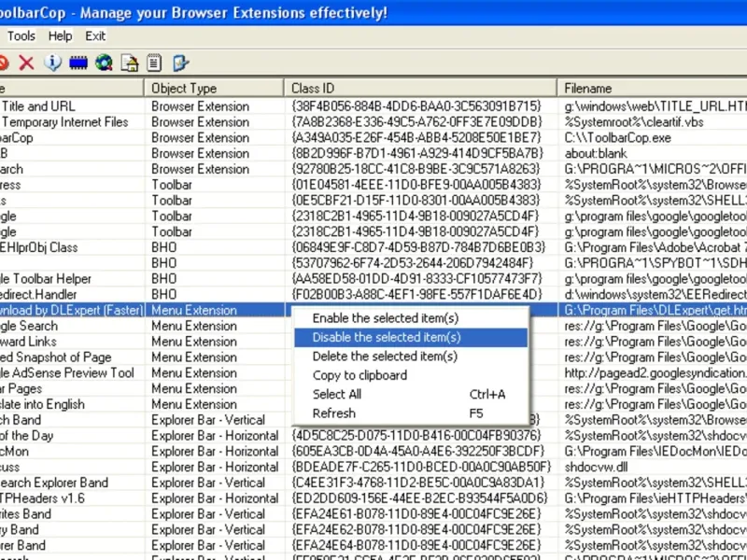The width and height of the screenshot is (747, 560).
Task: Click Class ID {605EA3CB-0D4A-45A0-A4E6-392250F3BCDF}
Action: tap(417, 452)
